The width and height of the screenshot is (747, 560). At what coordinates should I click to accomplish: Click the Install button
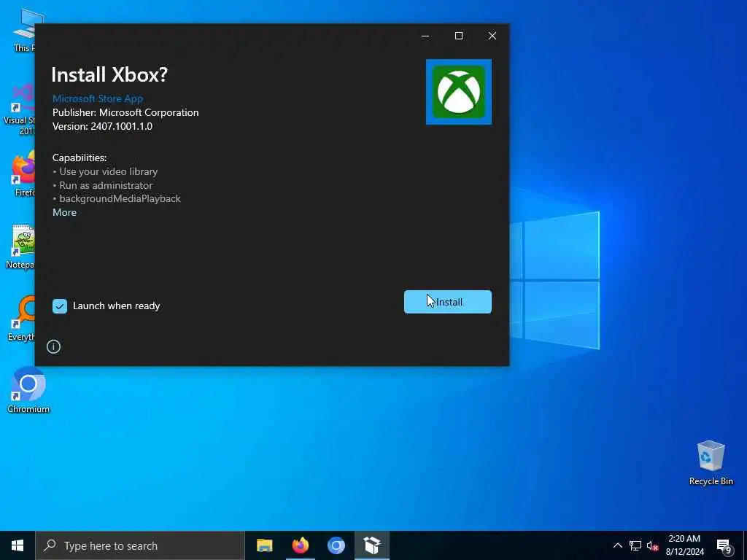click(x=447, y=302)
